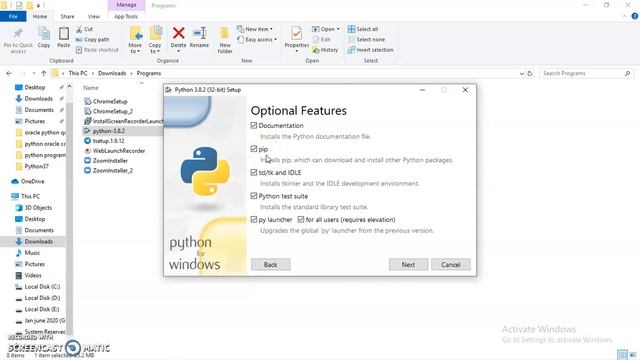Image resolution: width=640 pixels, height=360 pixels.
Task: Toggle the tcl/tk and IDLE checkbox
Action: (x=254, y=173)
